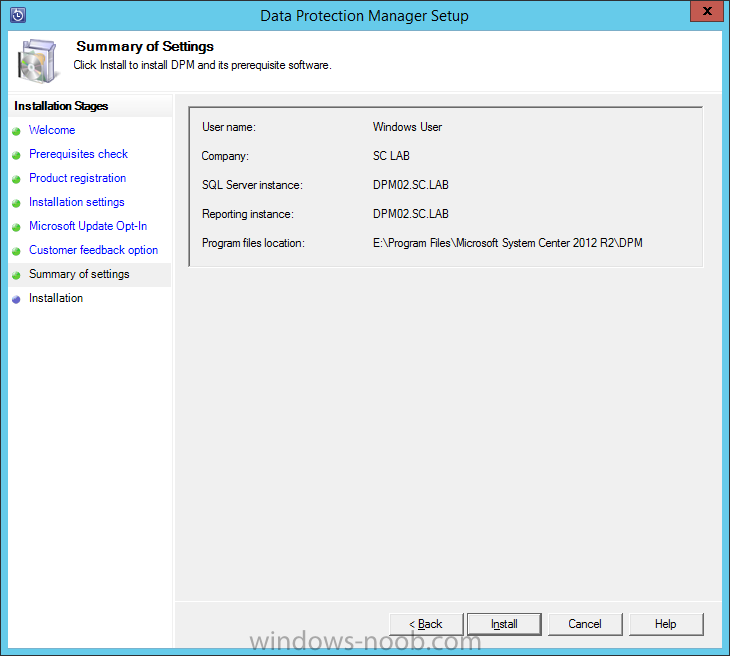Open the Prerequisites check stage
This screenshot has height=656, width=730.
click(x=78, y=154)
